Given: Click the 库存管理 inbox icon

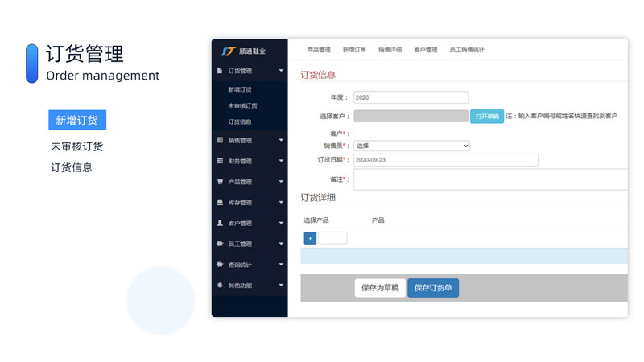Looking at the screenshot, I should point(220,203).
